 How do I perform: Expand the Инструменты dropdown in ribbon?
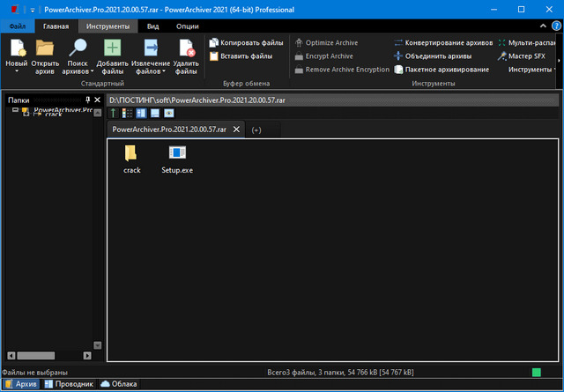(531, 69)
